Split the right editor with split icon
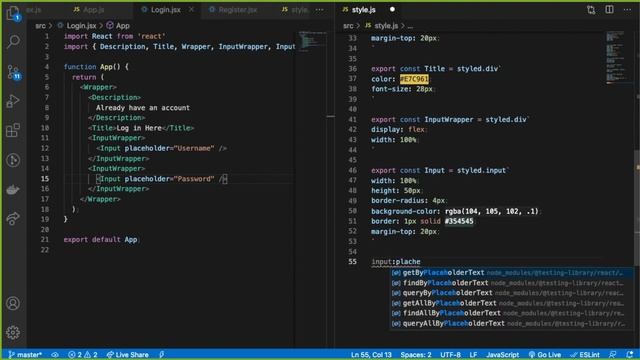 click(x=609, y=9)
